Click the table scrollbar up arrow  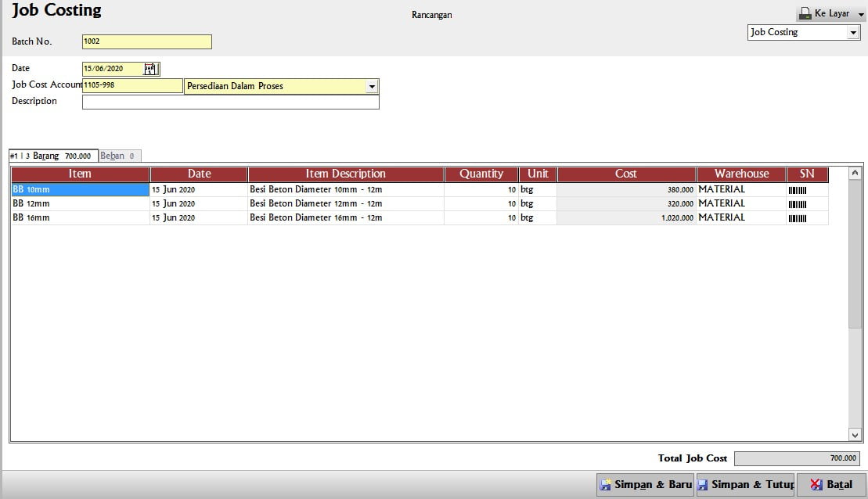tap(855, 173)
